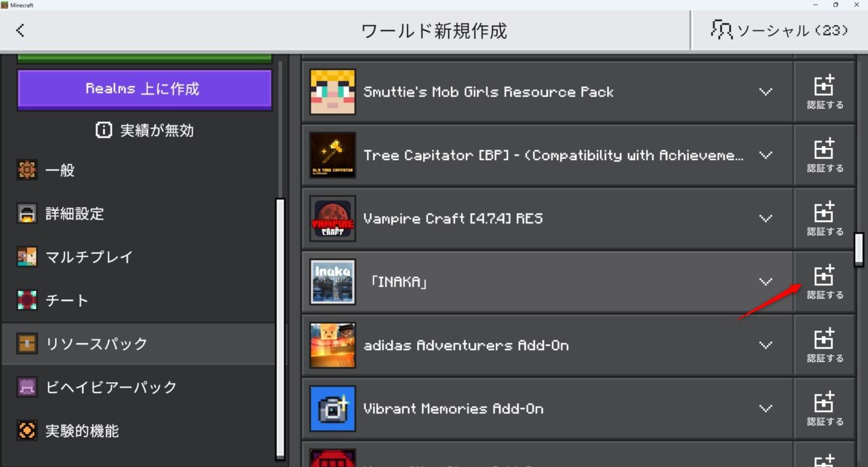Click the INAKA pack thumbnail

pyautogui.click(x=333, y=282)
